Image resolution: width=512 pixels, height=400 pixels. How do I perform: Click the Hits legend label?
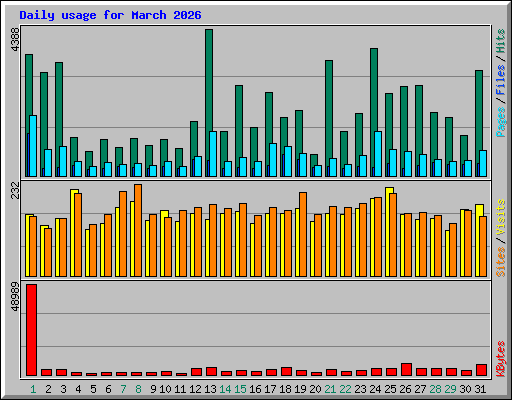coord(501,41)
